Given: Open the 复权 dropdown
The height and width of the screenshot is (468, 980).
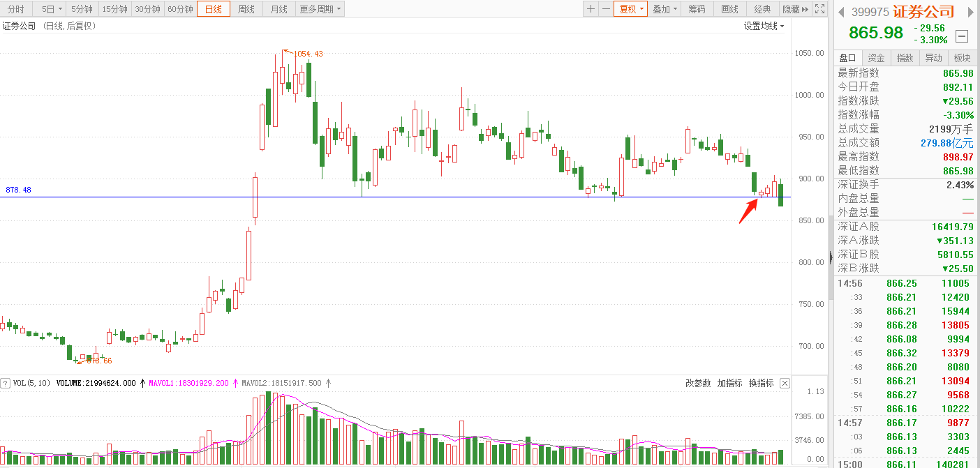Looking at the screenshot, I should coord(631,9).
